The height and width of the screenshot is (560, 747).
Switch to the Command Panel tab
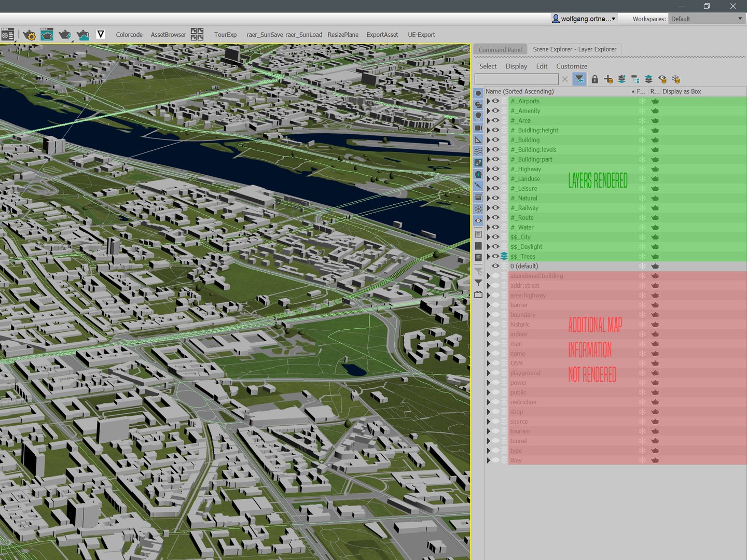tap(500, 50)
